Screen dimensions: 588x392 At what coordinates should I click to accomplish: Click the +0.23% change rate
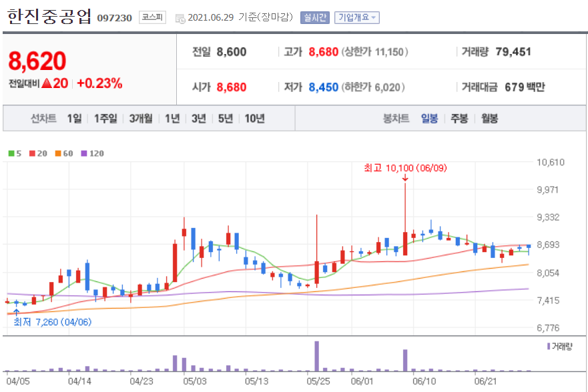tap(99, 83)
